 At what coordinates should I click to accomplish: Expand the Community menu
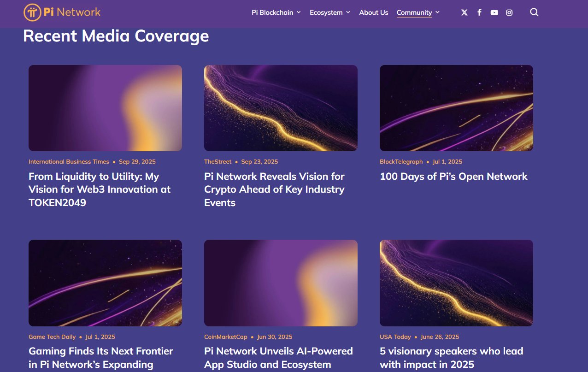418,12
